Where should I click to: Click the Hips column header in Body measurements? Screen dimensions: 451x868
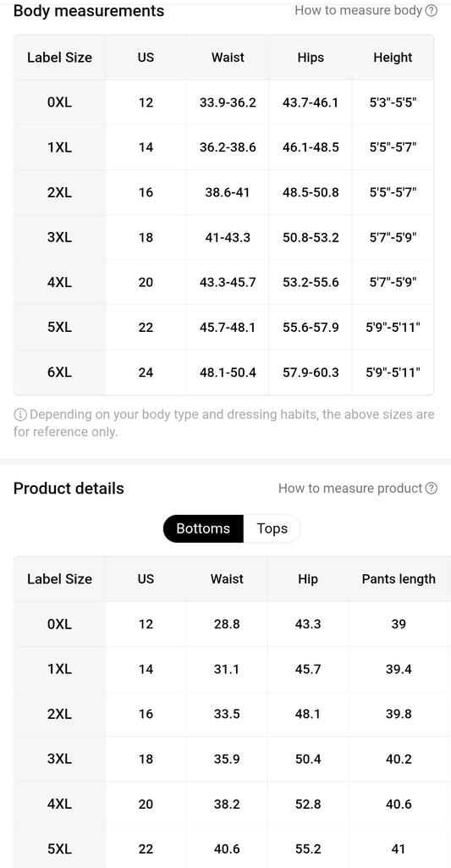[x=311, y=58]
